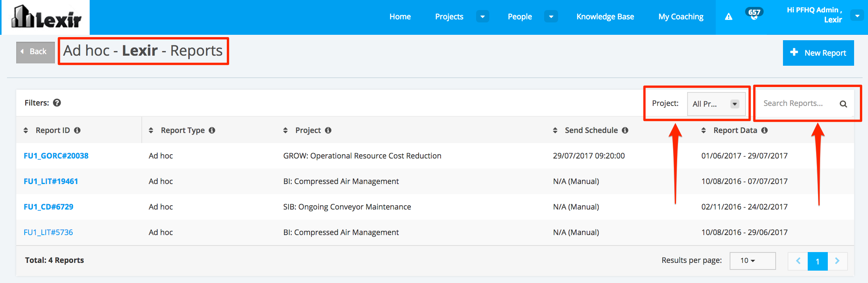
Task: Show info icon next to Send Schedule
Action: click(625, 130)
